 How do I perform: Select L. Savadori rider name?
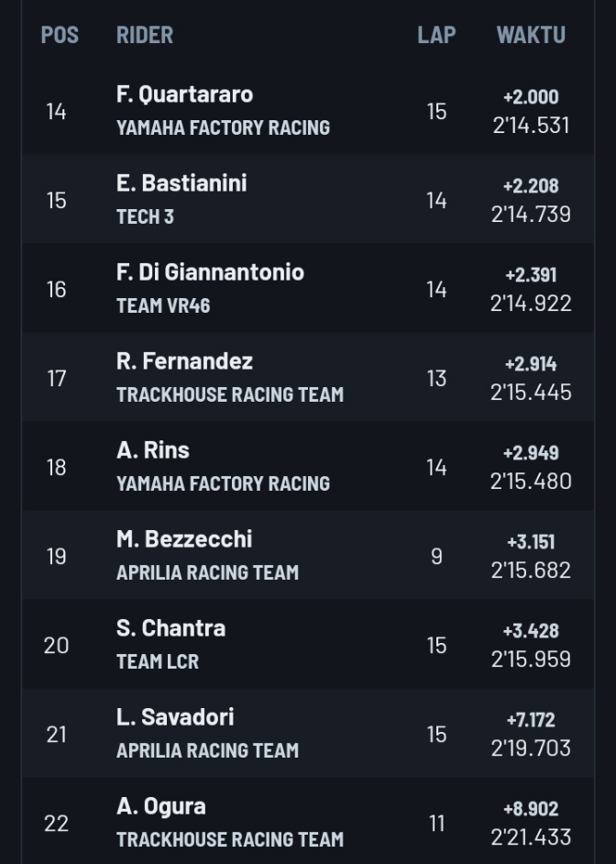point(175,717)
